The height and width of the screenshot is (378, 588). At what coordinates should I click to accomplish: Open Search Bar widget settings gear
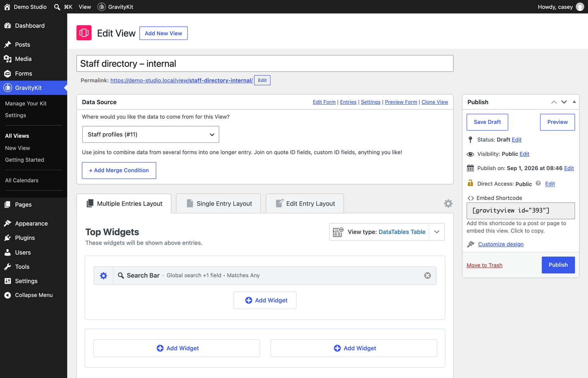tap(104, 275)
